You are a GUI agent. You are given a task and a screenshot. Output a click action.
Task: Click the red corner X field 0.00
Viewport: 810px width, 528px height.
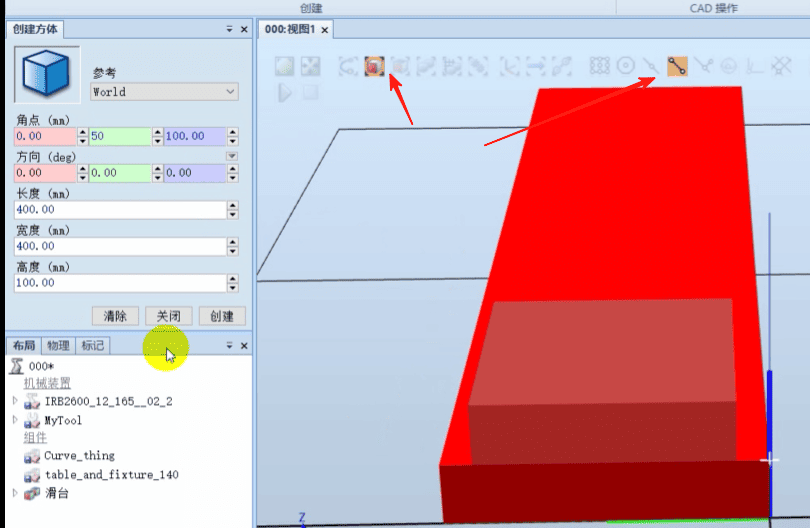click(x=45, y=136)
